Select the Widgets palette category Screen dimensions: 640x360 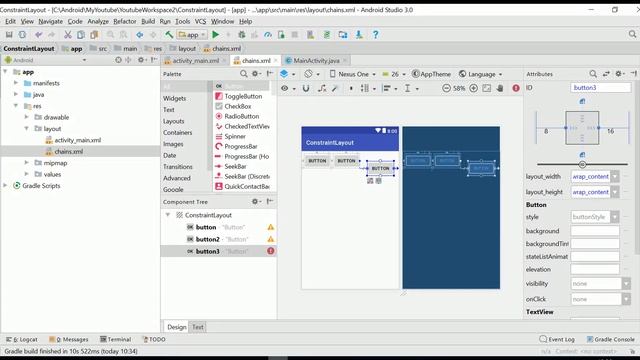(174, 98)
